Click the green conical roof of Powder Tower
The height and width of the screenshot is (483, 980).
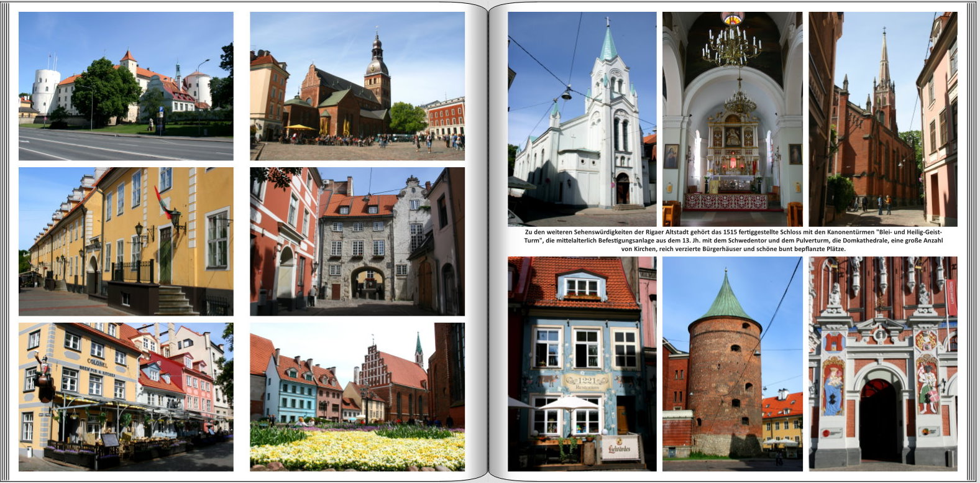(x=725, y=298)
